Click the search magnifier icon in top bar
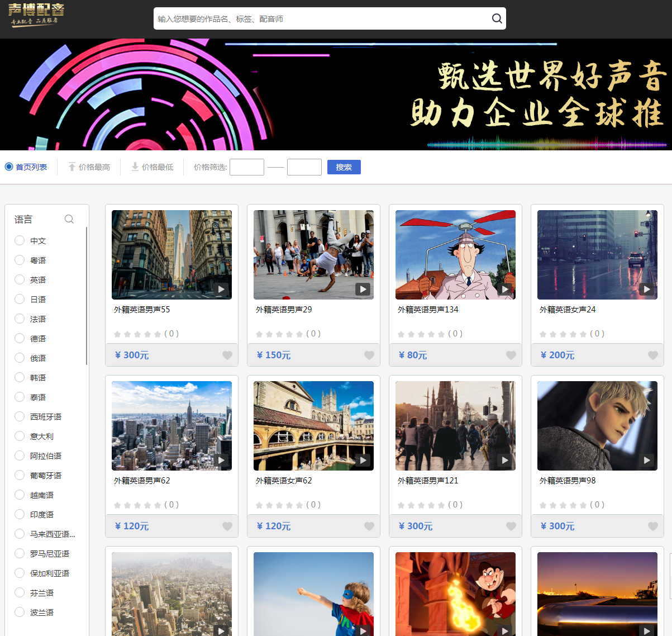Screen dimensions: 672x636 [497, 18]
